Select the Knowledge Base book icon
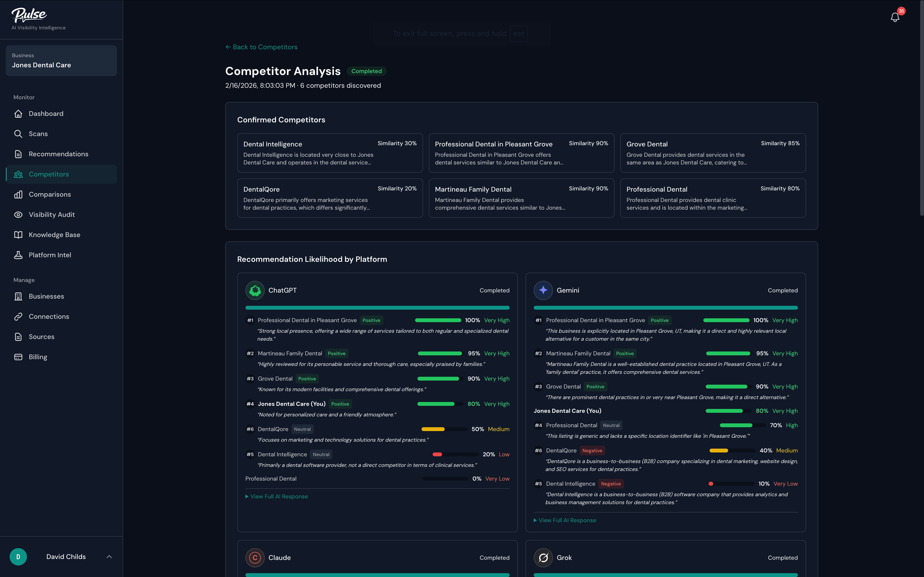924x577 pixels. 18,235
